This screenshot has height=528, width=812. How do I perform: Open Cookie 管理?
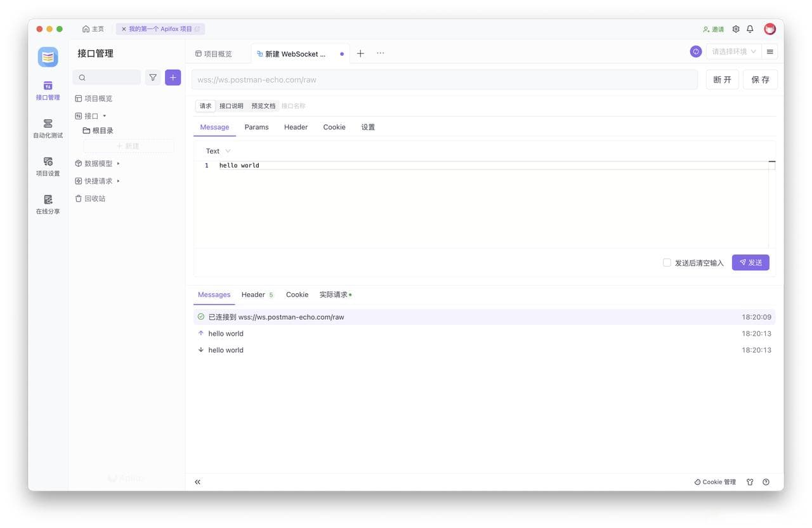tap(716, 482)
